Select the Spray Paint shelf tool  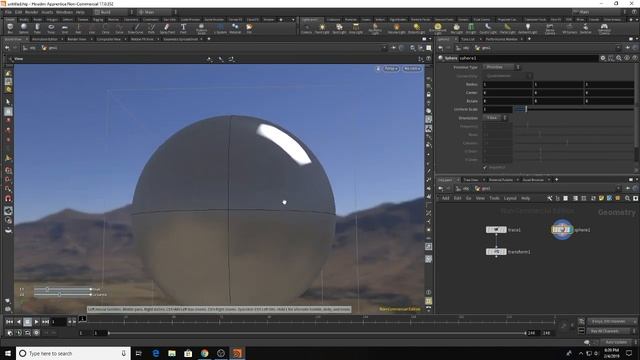[x=167, y=28]
